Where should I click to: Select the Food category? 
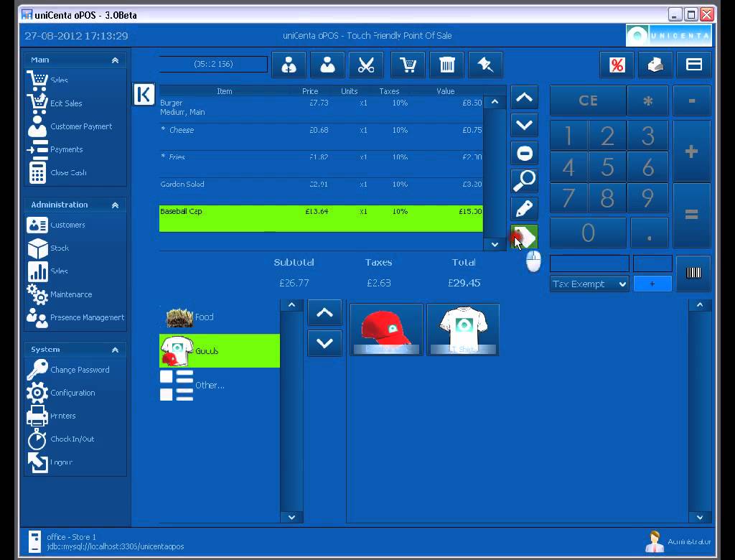pyautogui.click(x=220, y=317)
